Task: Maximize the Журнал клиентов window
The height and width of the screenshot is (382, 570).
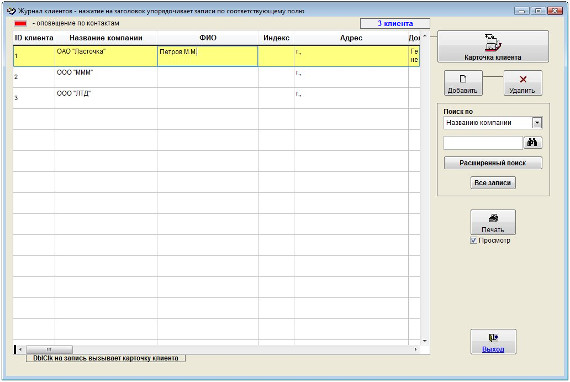Action: point(538,11)
